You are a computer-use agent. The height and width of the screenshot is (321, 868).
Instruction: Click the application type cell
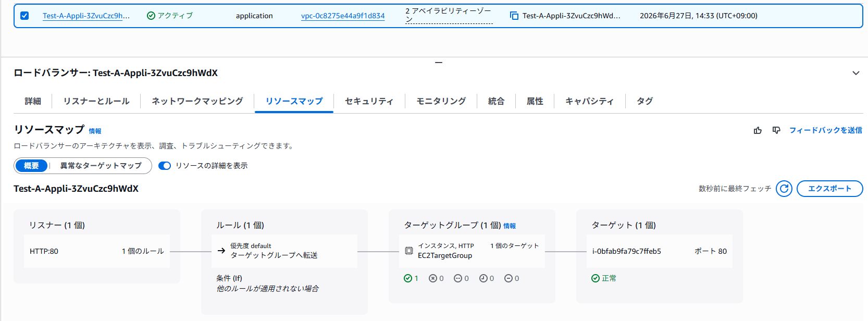tap(254, 16)
